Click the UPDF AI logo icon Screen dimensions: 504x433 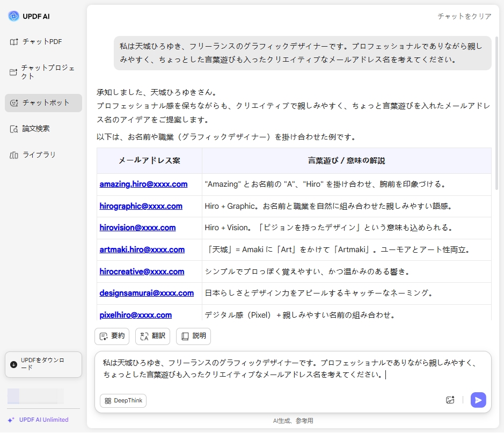pos(13,16)
